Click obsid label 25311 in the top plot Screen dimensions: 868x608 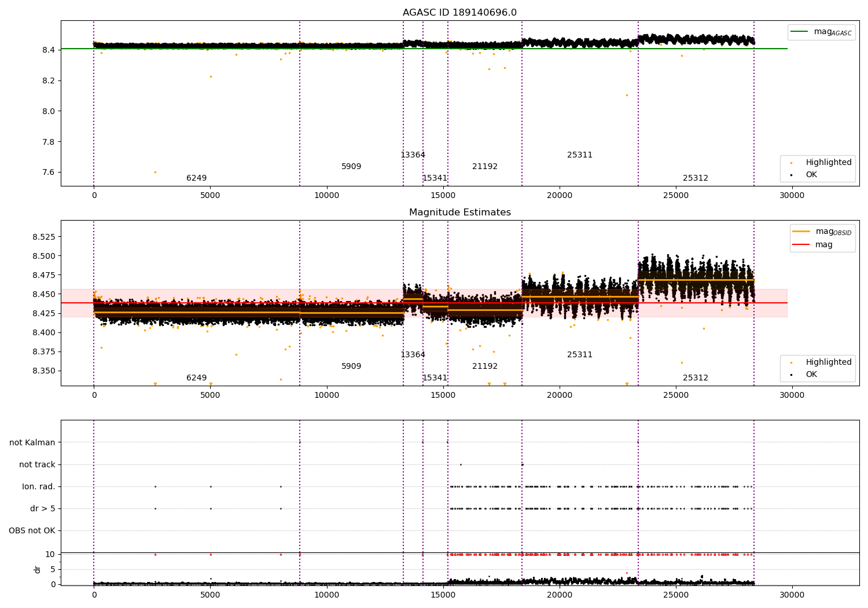(x=580, y=155)
